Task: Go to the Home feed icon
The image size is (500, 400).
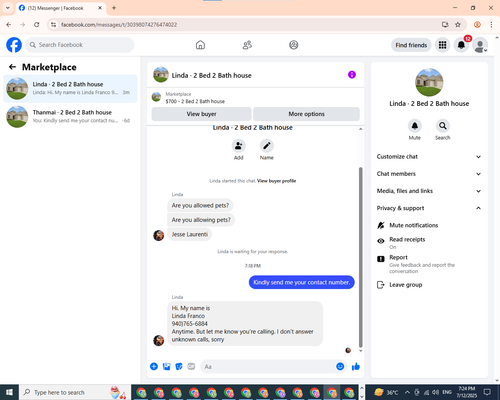Action: pyautogui.click(x=200, y=45)
